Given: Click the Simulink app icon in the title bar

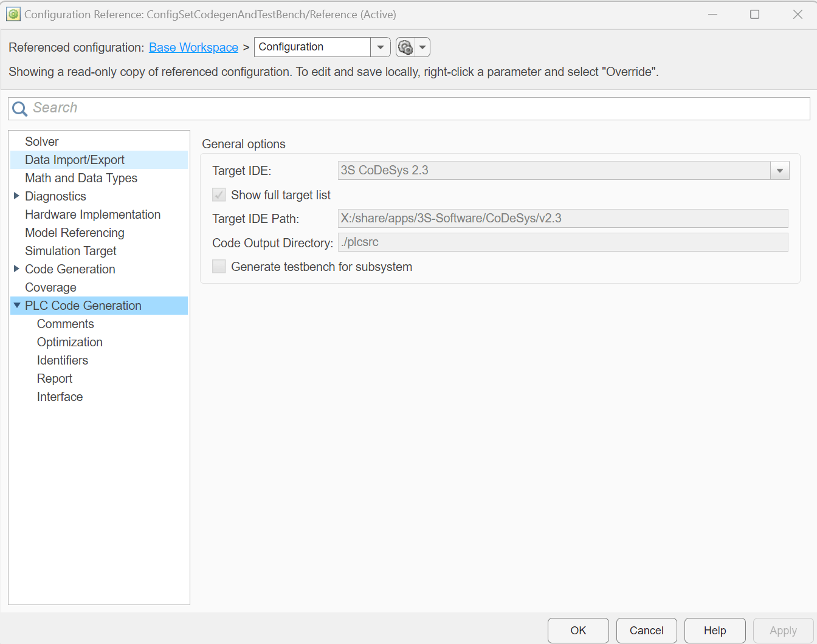Looking at the screenshot, I should [13, 13].
